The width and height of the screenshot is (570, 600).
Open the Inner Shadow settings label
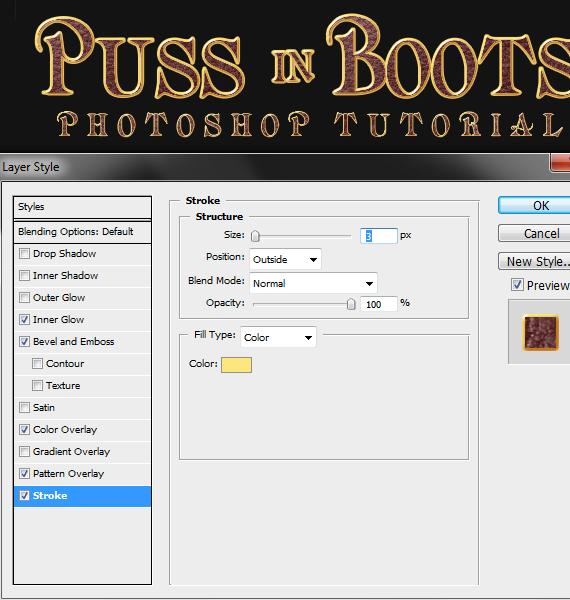click(x=65, y=276)
